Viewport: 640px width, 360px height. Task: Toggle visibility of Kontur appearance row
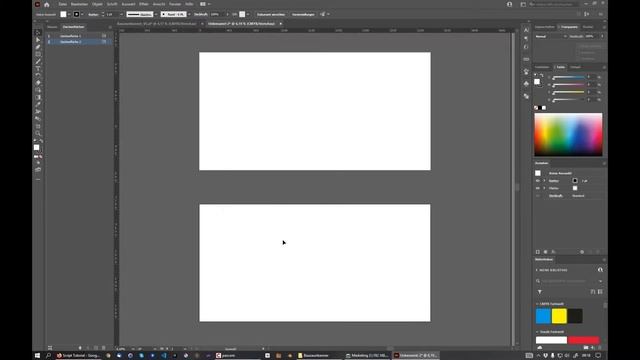pos(538,181)
